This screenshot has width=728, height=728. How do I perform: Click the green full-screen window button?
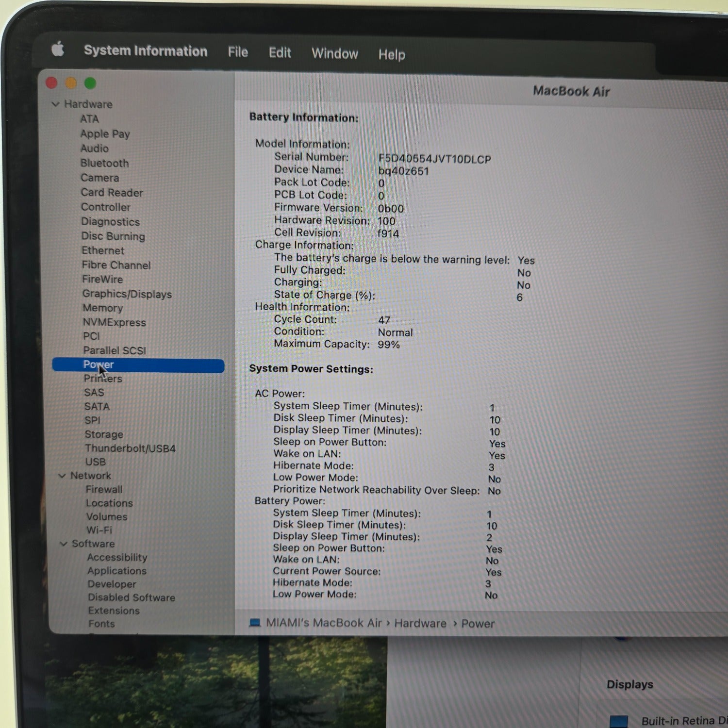[90, 83]
